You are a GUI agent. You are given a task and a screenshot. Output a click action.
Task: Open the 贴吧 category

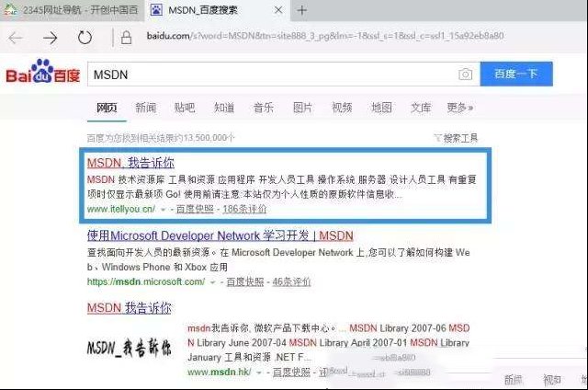point(185,109)
